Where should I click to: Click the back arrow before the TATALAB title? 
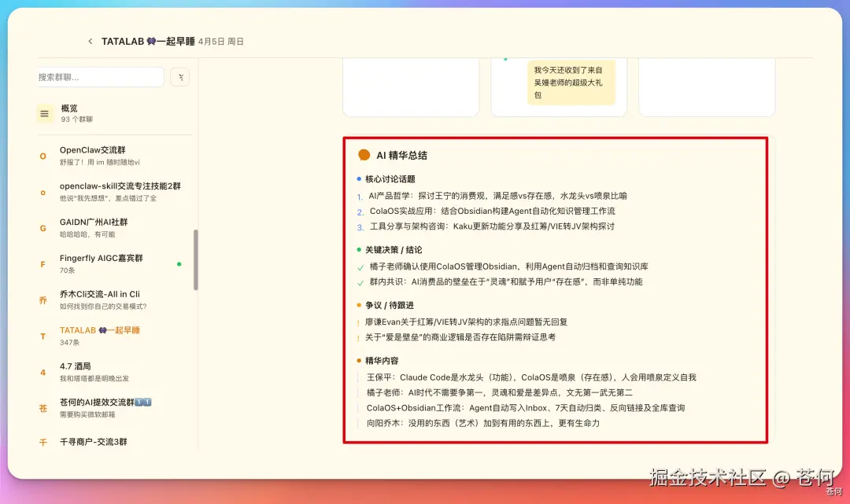pos(91,41)
